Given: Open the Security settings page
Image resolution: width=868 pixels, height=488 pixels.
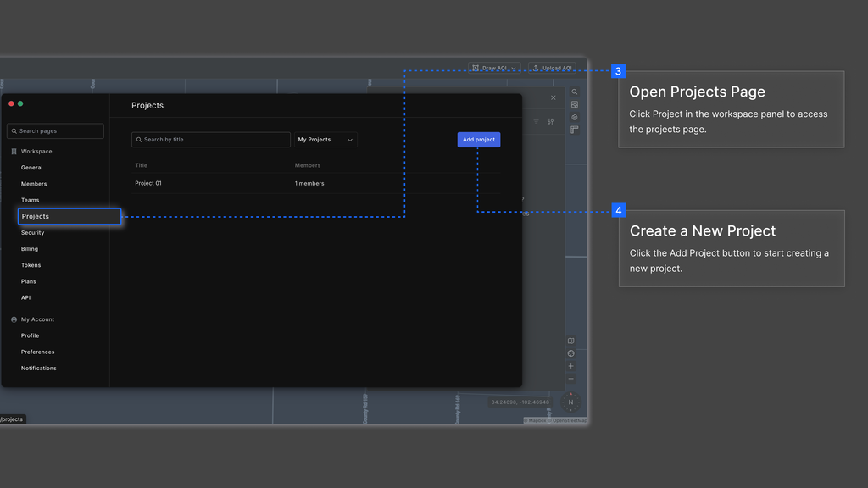Looking at the screenshot, I should (x=33, y=233).
